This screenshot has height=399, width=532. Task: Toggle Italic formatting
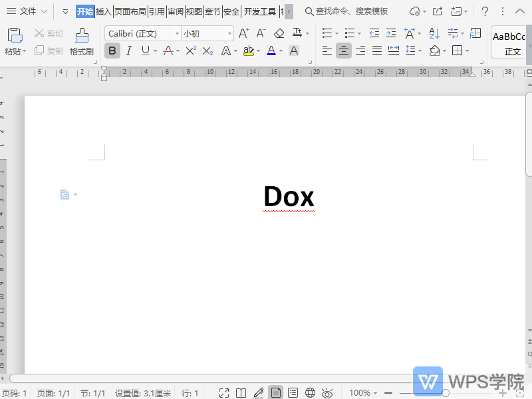129,51
